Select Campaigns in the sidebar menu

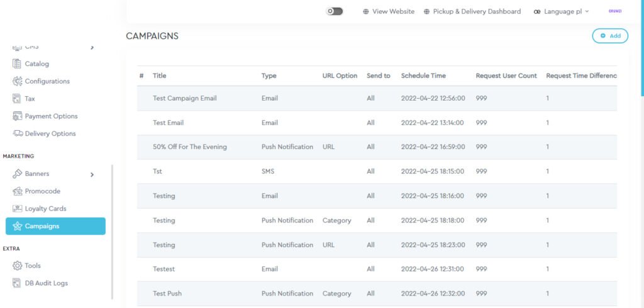coord(55,226)
